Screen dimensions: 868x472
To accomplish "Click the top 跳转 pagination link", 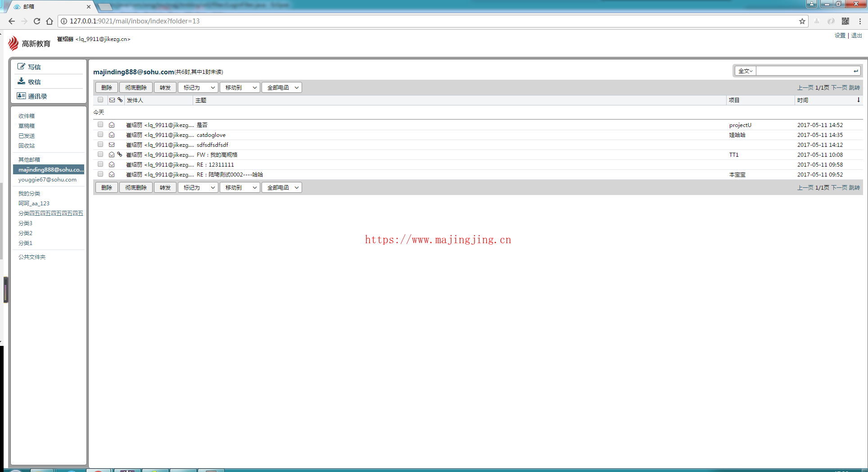I will coord(854,87).
